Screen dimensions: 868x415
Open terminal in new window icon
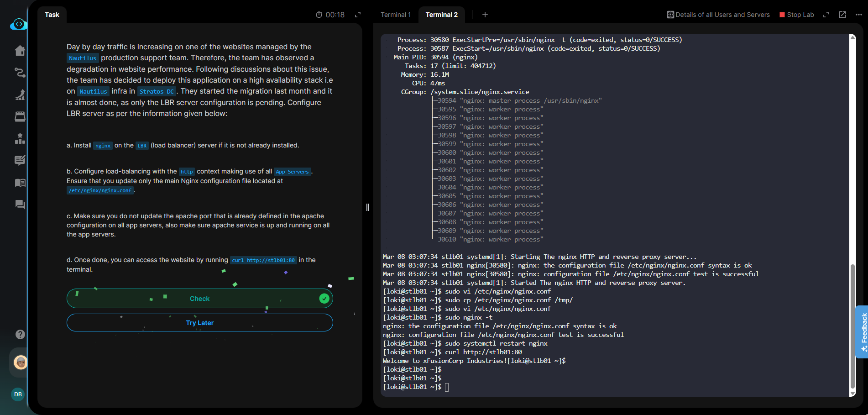coord(842,15)
